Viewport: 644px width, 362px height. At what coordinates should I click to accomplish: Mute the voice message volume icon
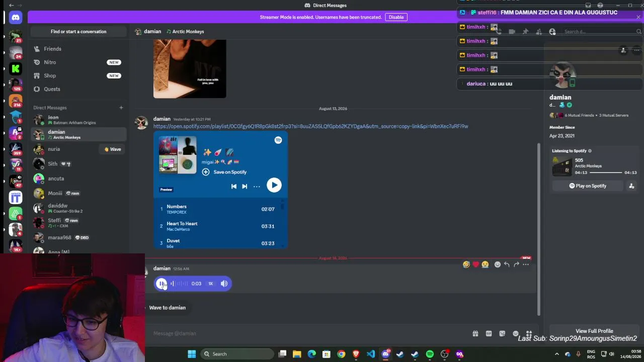[224, 284]
